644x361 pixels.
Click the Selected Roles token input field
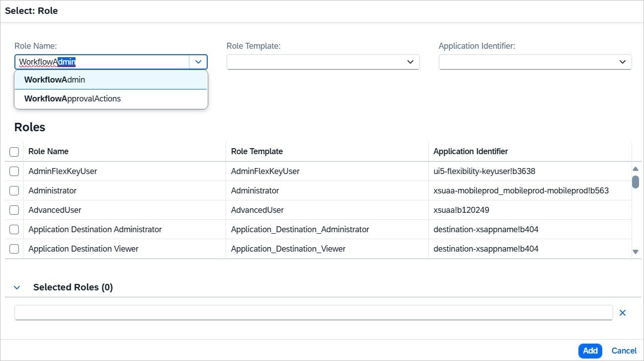(313, 313)
